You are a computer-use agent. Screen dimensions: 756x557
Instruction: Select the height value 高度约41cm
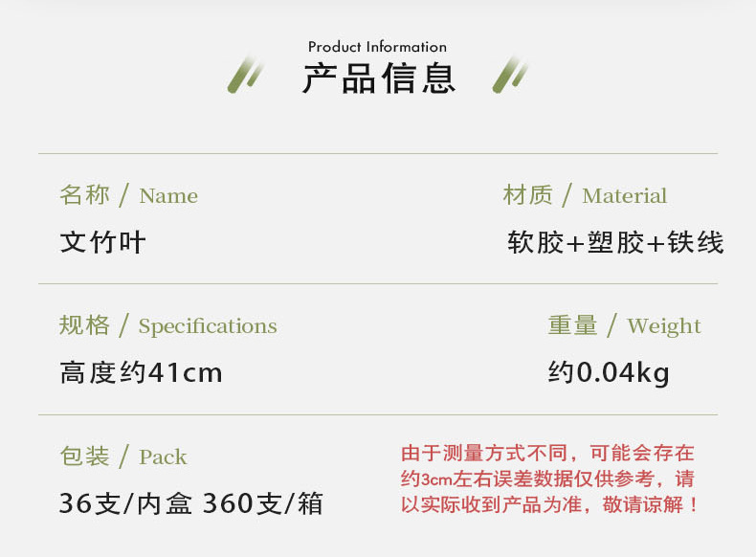pyautogui.click(x=141, y=372)
